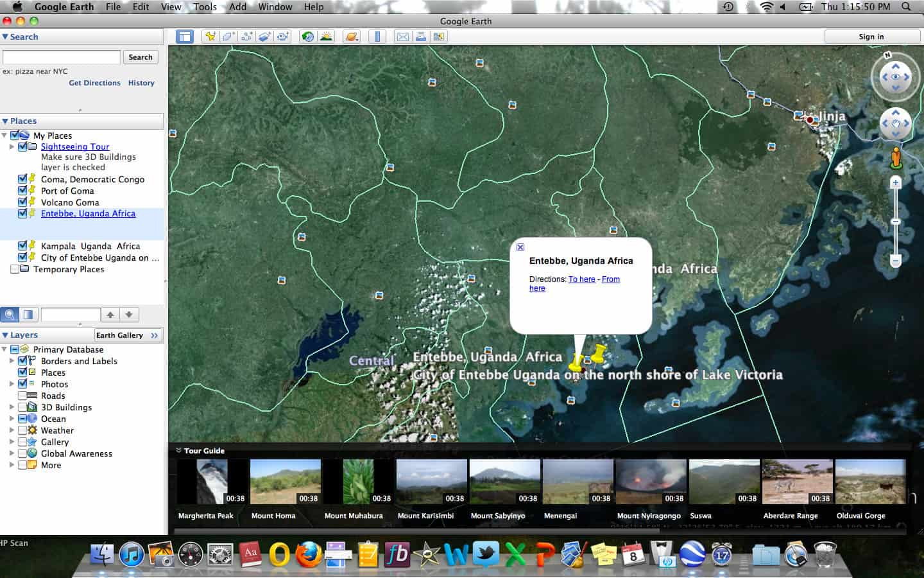Image resolution: width=924 pixels, height=578 pixels.
Task: Open the Tools menu
Action: tap(205, 6)
